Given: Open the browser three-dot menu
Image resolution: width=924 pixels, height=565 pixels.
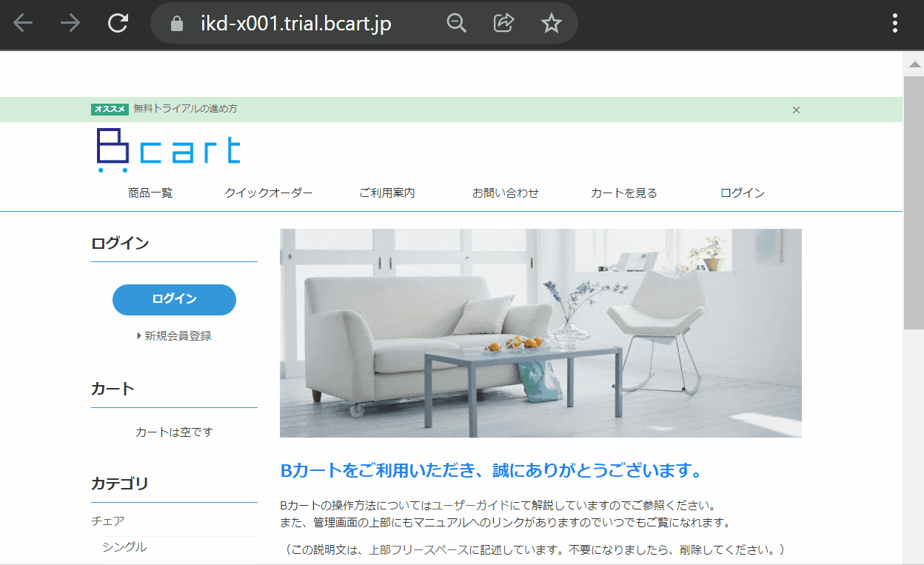Looking at the screenshot, I should point(895,24).
